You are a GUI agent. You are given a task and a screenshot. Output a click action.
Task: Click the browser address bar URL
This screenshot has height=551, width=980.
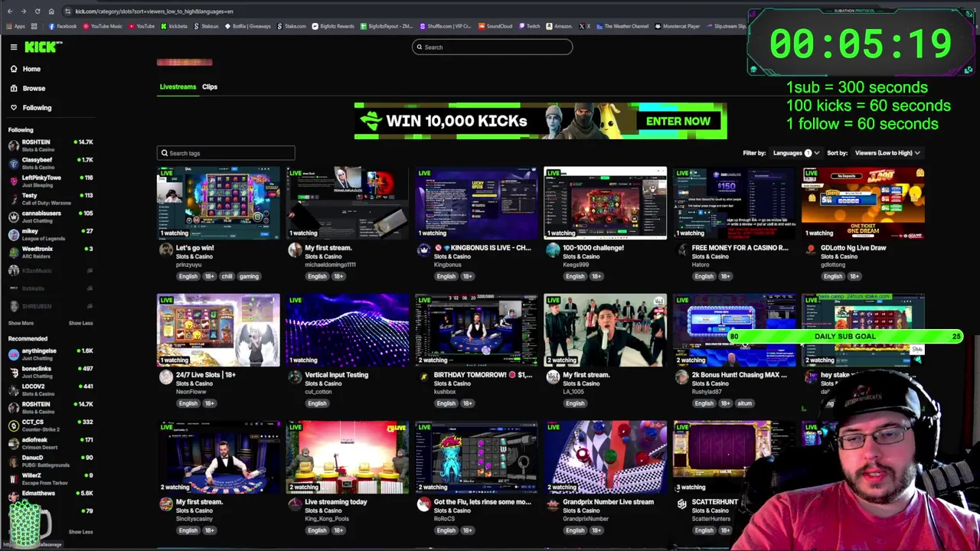point(154,11)
